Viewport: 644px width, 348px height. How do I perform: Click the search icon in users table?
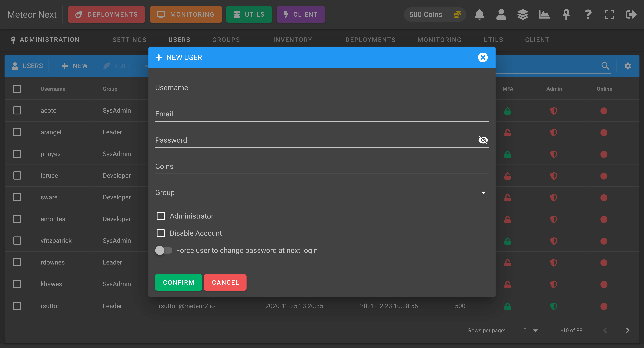pyautogui.click(x=605, y=66)
